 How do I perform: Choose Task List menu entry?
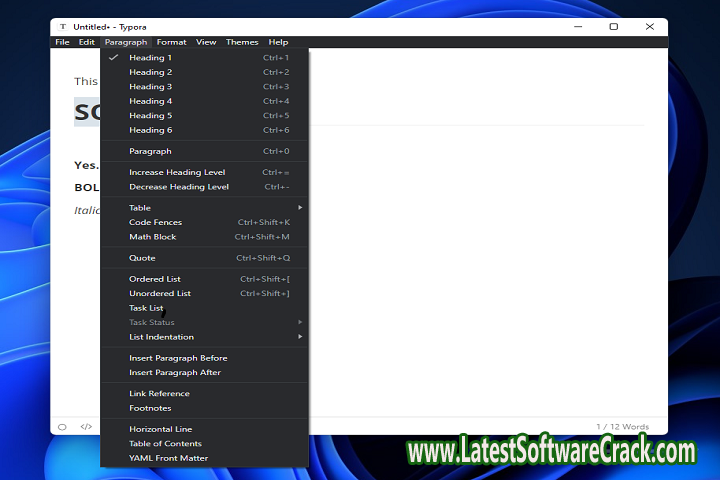[146, 308]
